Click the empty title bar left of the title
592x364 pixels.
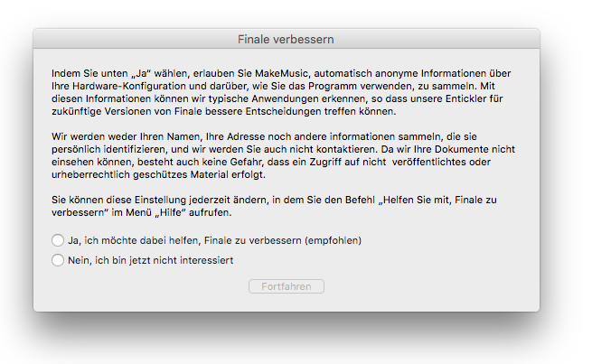click(136, 39)
